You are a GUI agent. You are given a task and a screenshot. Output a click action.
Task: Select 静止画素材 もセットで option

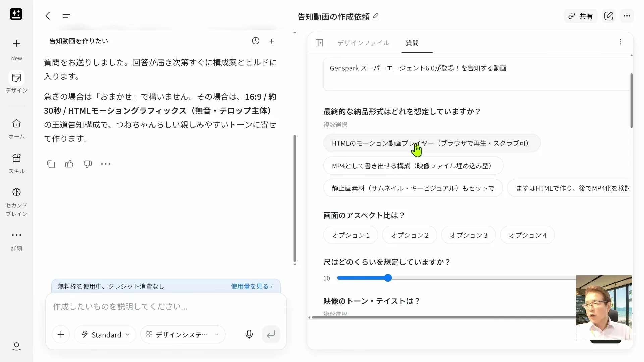pos(413,188)
